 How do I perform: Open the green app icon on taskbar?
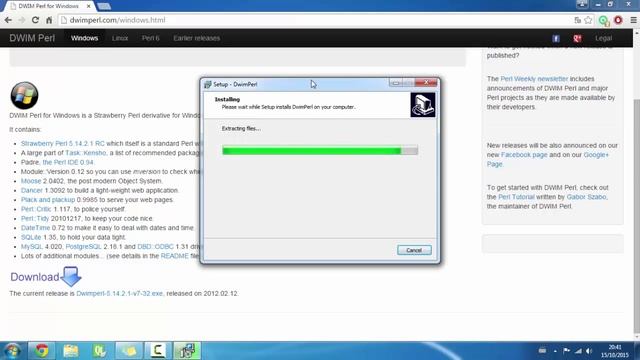click(100, 351)
